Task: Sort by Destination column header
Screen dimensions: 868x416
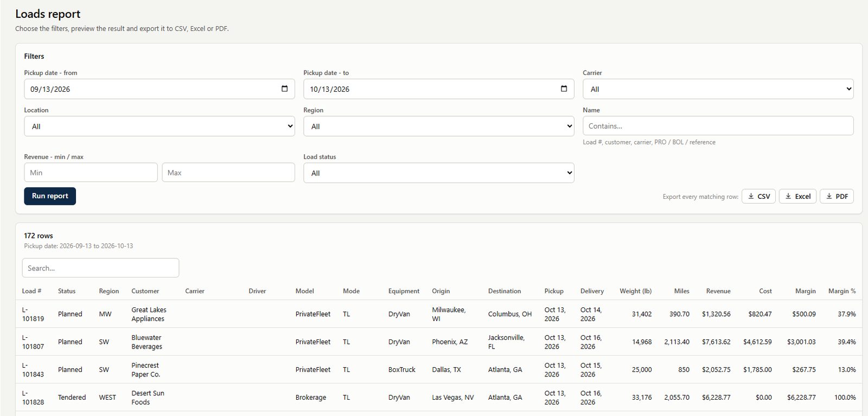Action: click(505, 291)
